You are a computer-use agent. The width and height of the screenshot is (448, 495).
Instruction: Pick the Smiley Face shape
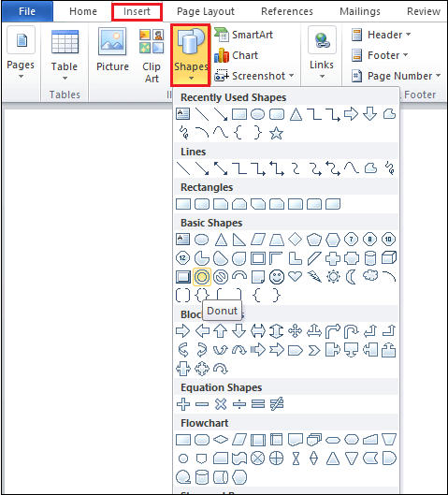pos(277,277)
